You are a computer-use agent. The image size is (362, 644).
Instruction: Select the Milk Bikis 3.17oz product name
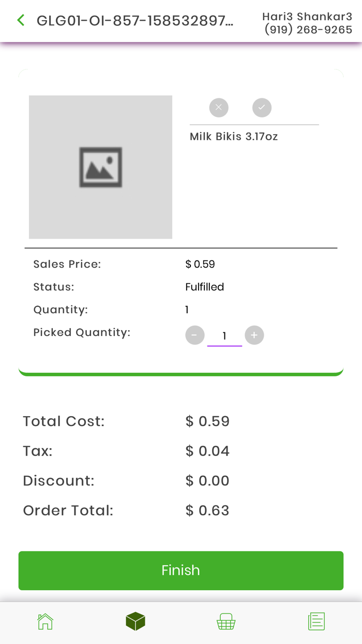point(234,137)
